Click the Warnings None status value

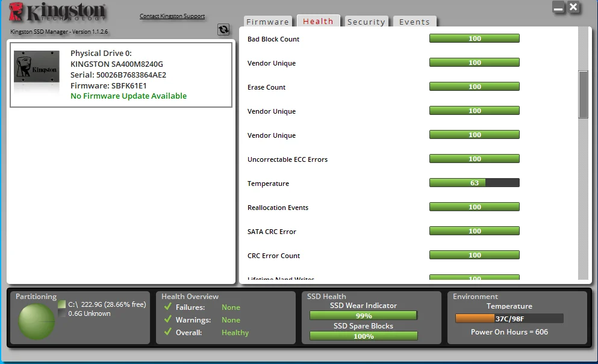[x=231, y=320]
